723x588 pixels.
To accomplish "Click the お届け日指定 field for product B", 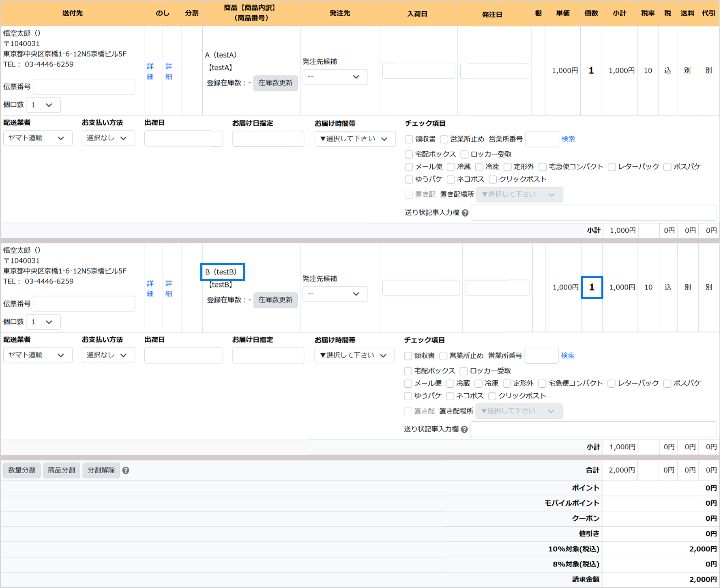I will coord(268,356).
